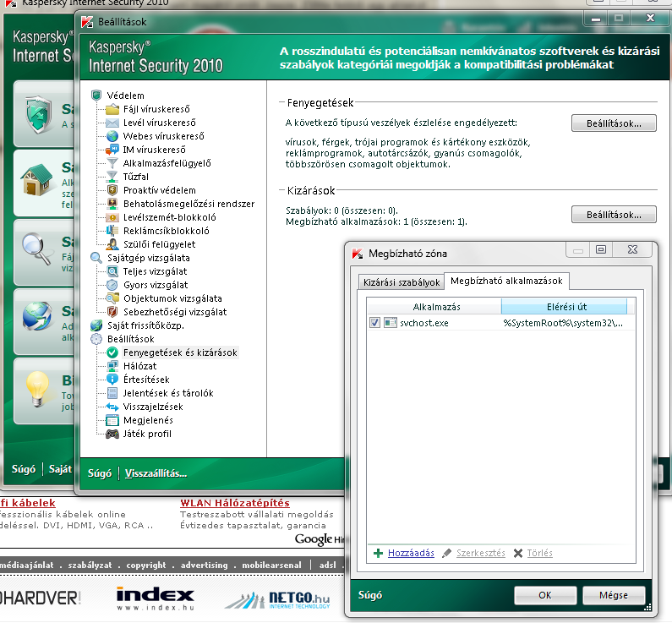The width and height of the screenshot is (672, 623).
Task: Open Súgó in Megbízható zóna dialog
Action: [x=370, y=595]
